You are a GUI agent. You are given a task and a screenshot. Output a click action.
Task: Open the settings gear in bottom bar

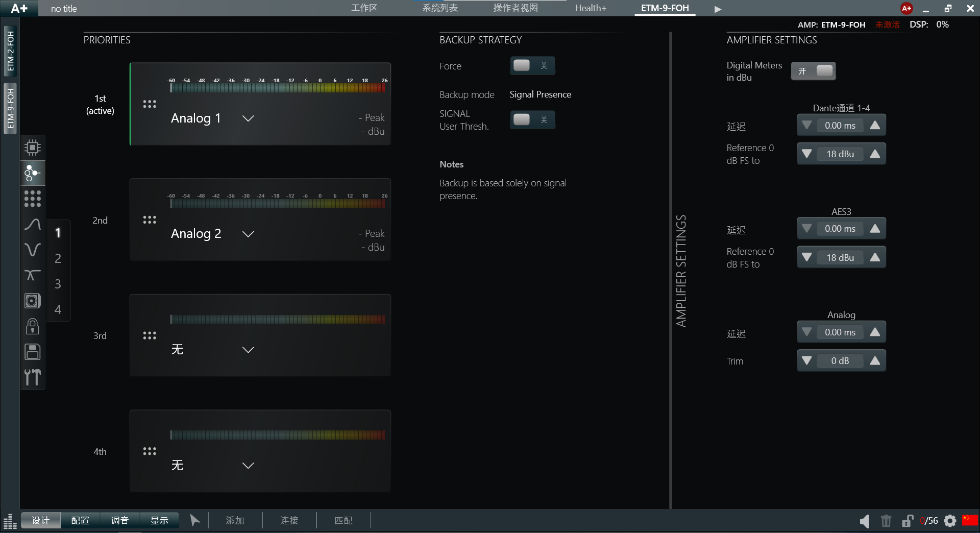950,521
